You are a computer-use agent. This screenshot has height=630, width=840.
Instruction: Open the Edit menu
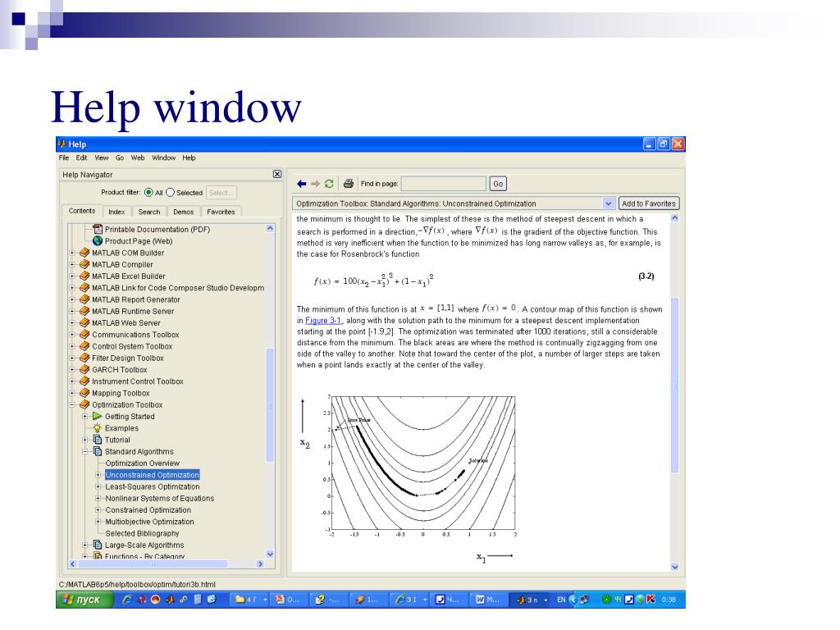pos(81,158)
